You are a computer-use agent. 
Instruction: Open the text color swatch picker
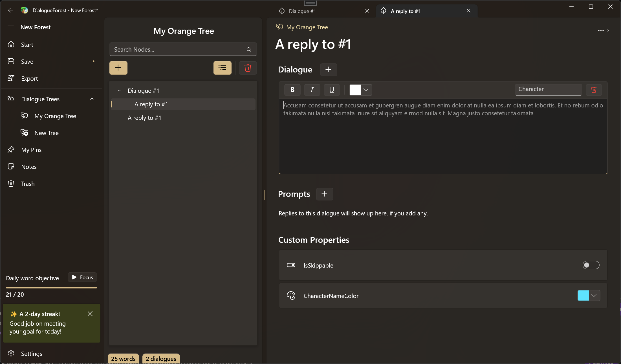coord(360,90)
